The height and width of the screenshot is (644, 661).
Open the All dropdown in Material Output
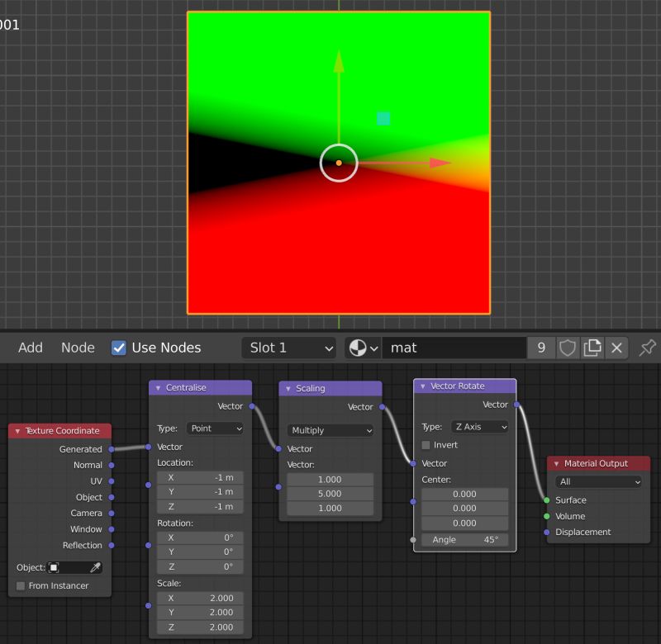click(x=597, y=481)
